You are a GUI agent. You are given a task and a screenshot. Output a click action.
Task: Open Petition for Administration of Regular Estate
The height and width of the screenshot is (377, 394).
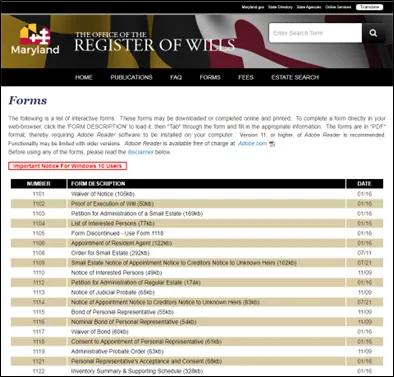[x=136, y=282]
